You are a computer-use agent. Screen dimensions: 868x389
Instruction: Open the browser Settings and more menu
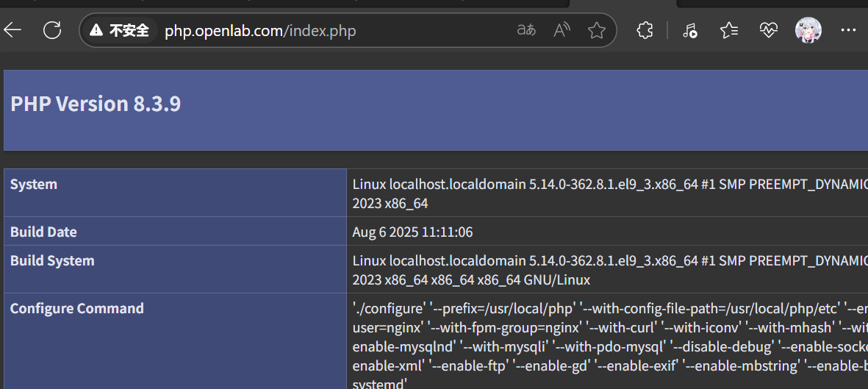pyautogui.click(x=848, y=30)
